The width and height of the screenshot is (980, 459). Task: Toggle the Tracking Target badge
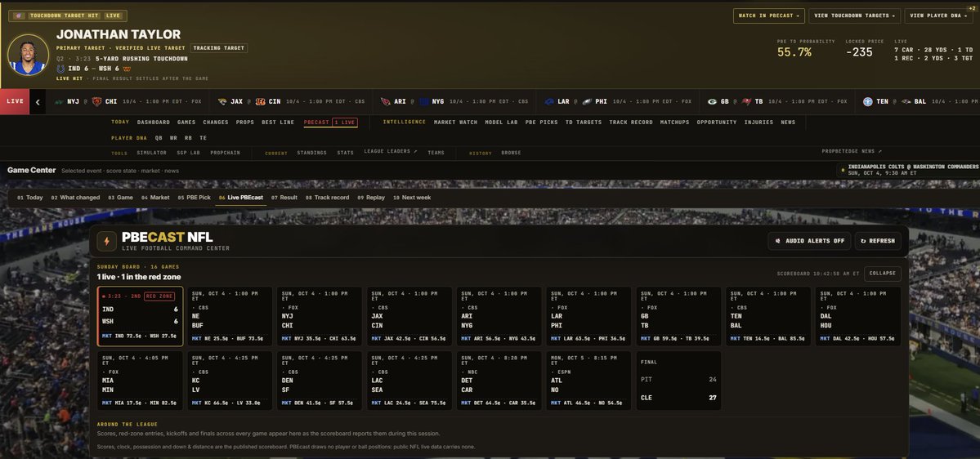(219, 48)
